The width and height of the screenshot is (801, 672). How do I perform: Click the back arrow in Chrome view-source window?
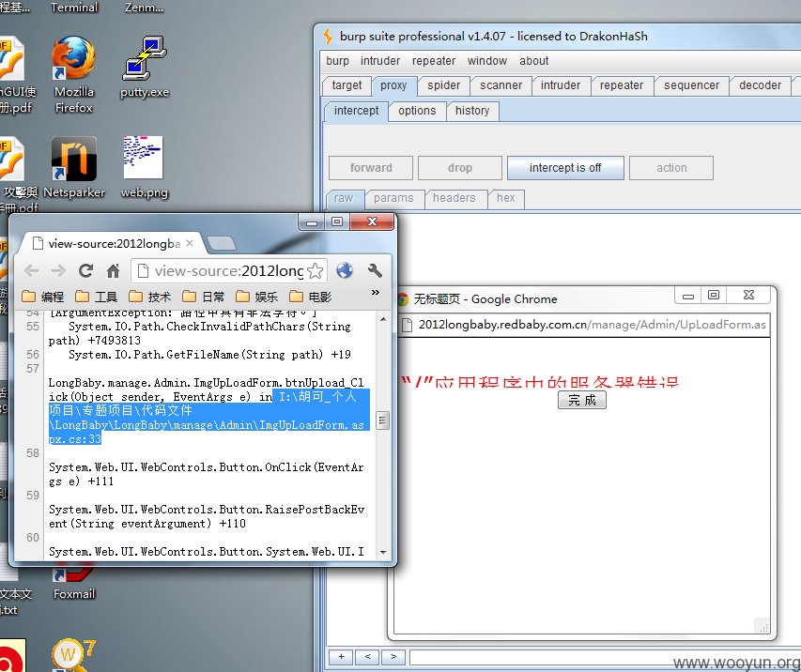pos(31,270)
